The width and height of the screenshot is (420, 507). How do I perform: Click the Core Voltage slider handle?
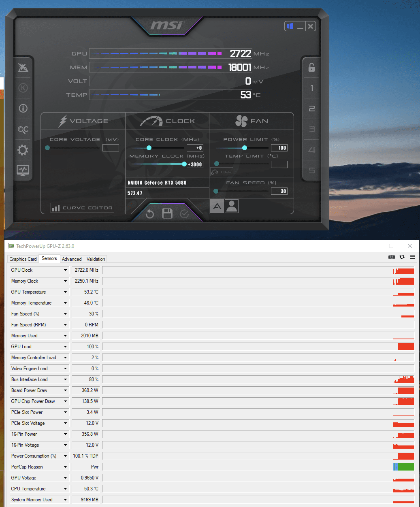[47, 148]
